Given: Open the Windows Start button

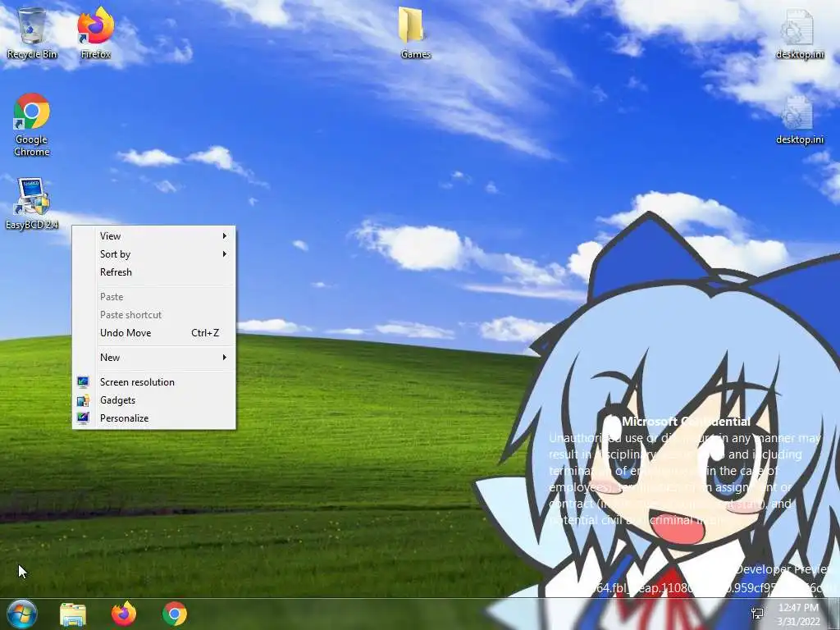Looking at the screenshot, I should tap(22, 614).
